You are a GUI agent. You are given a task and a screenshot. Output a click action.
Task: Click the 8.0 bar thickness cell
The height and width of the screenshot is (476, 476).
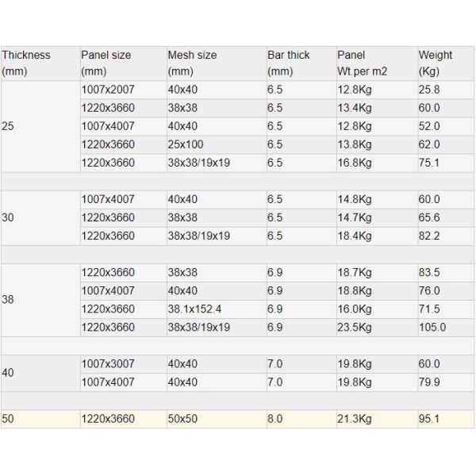(x=274, y=418)
